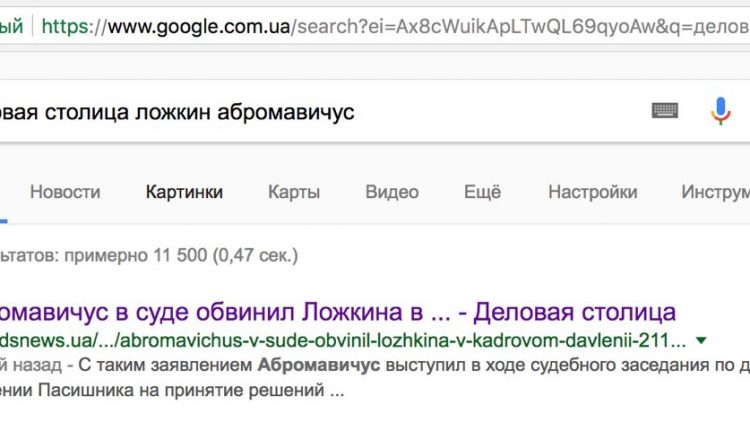Screen dimensions: 750x430
Task: Switch to the Картинки tab
Action: (x=184, y=192)
